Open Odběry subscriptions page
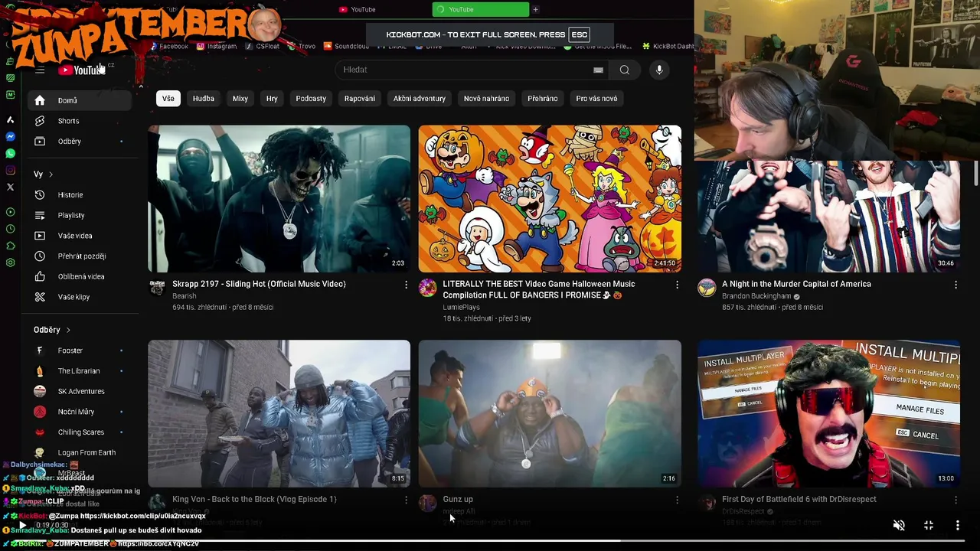Screen dimensions: 980x551 click(80, 142)
